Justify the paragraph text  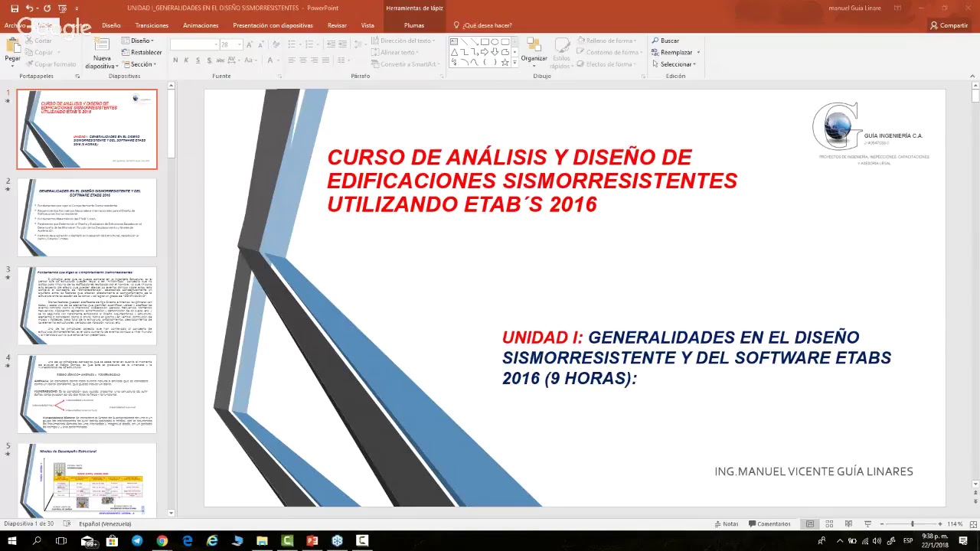click(x=327, y=60)
